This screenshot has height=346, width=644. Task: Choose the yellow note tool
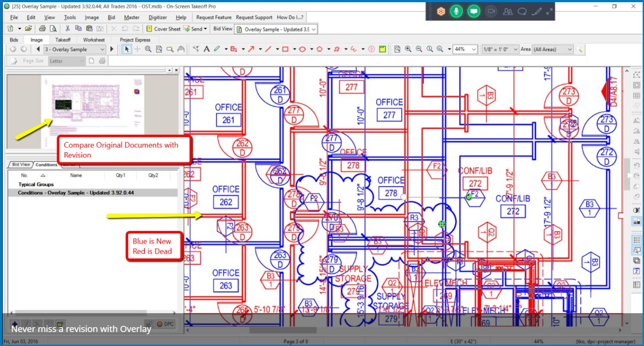tap(382, 49)
